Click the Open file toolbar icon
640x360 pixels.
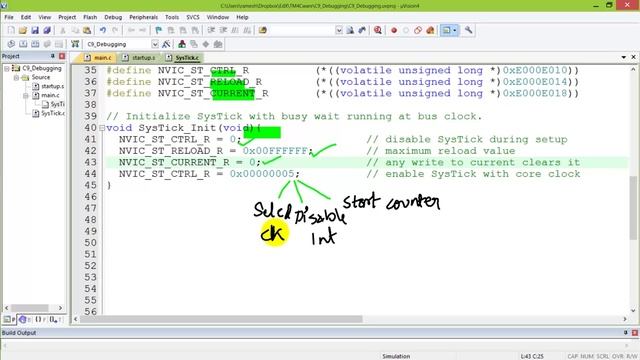pyautogui.click(x=23, y=30)
